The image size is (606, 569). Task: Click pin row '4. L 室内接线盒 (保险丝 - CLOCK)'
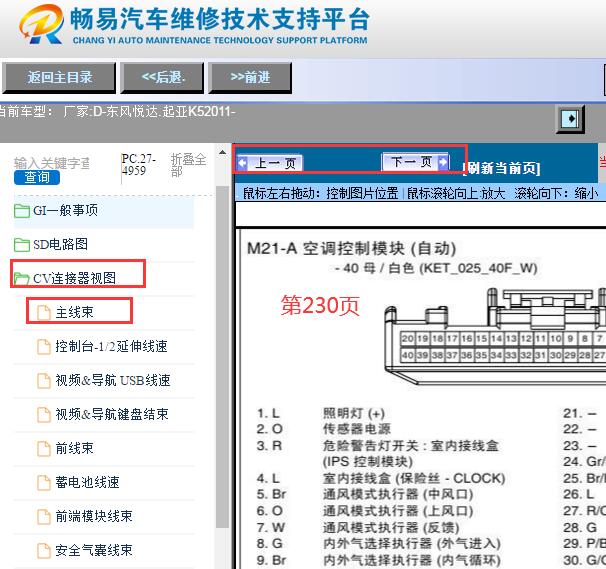click(381, 479)
